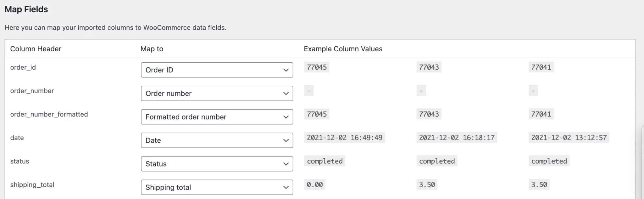This screenshot has height=199, width=644.
Task: Click the example date value ending 16:49:49
Action: [345, 138]
